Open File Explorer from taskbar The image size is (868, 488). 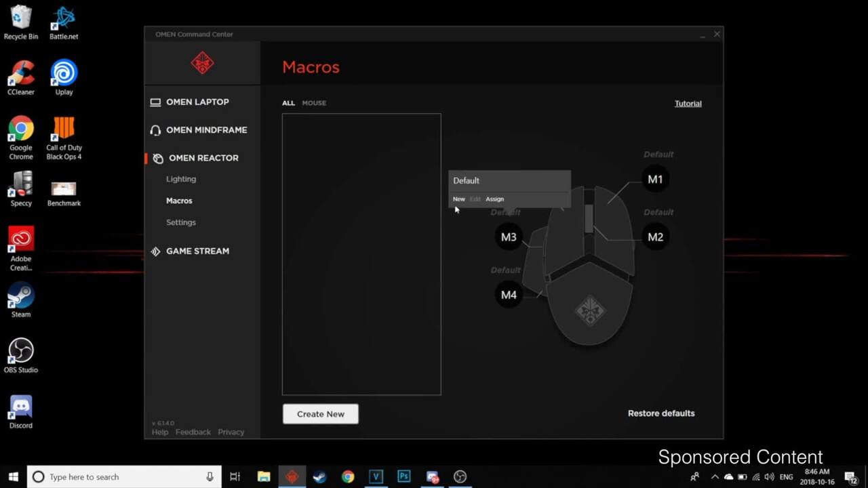click(x=264, y=476)
